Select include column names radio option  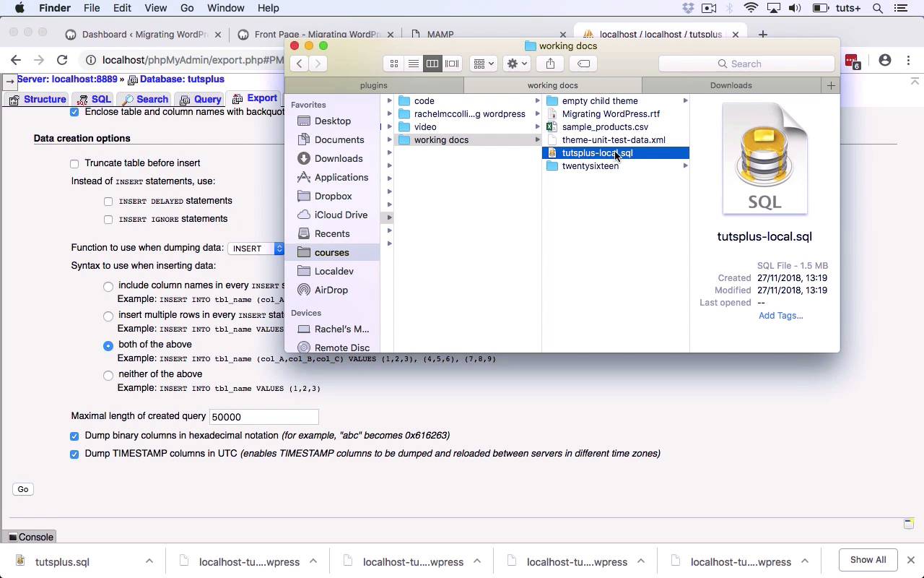[108, 287]
